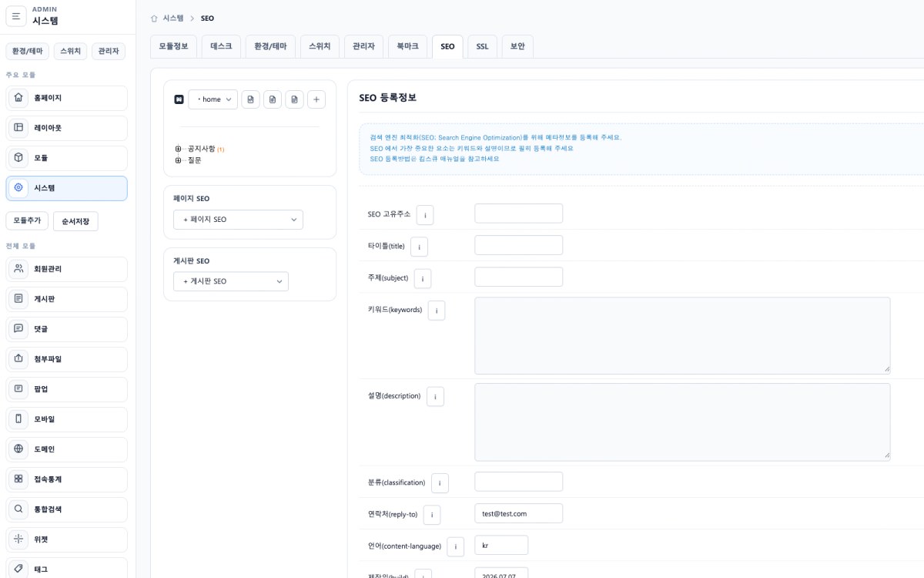The image size is (924, 578).
Task: Select the 공지사항 tree item
Action: [x=202, y=149]
